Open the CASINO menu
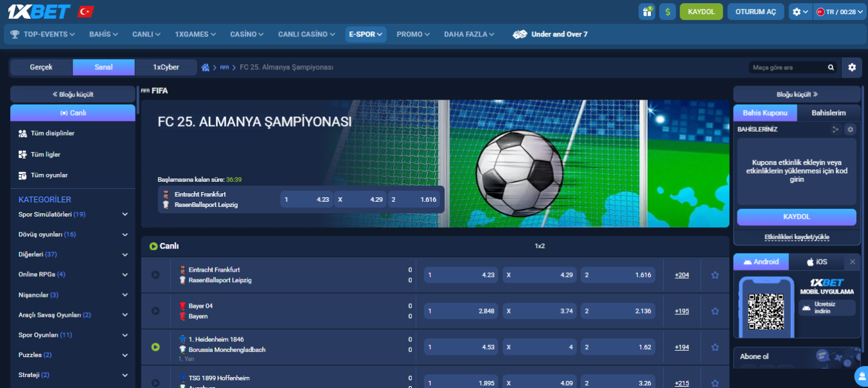This screenshot has width=868, height=388. 247,34
